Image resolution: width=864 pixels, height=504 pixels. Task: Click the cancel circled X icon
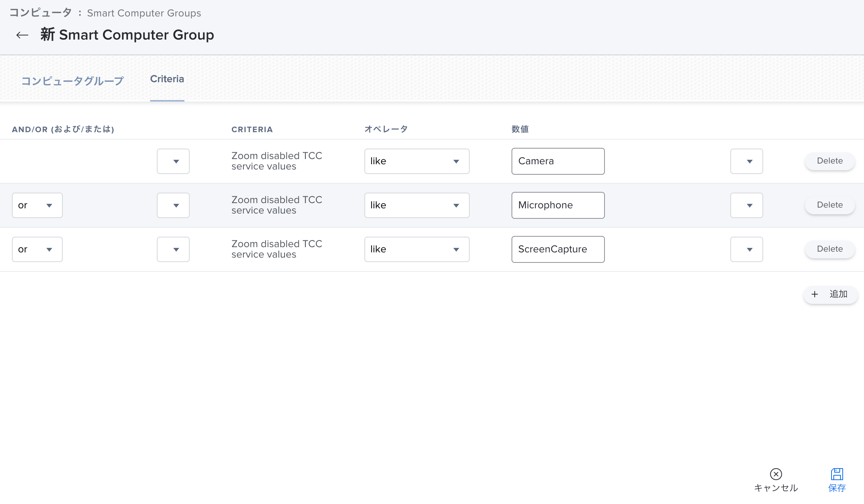776,474
